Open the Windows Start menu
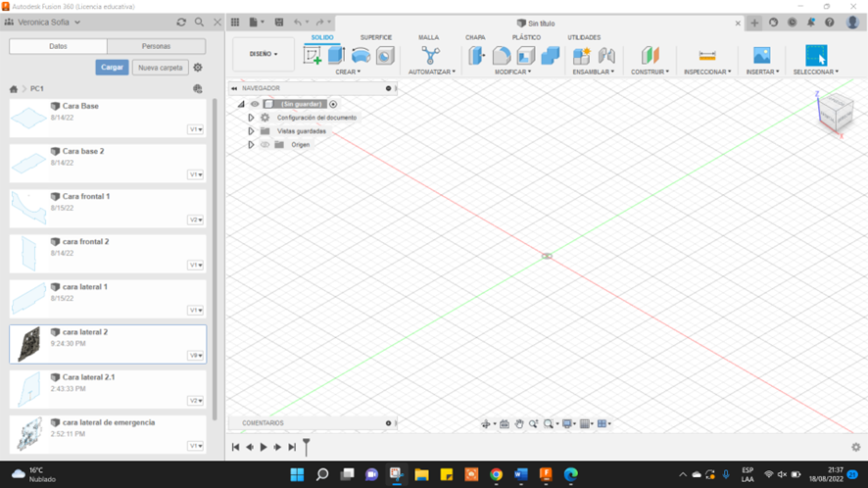Screen dimensions: 868x488 297,474
